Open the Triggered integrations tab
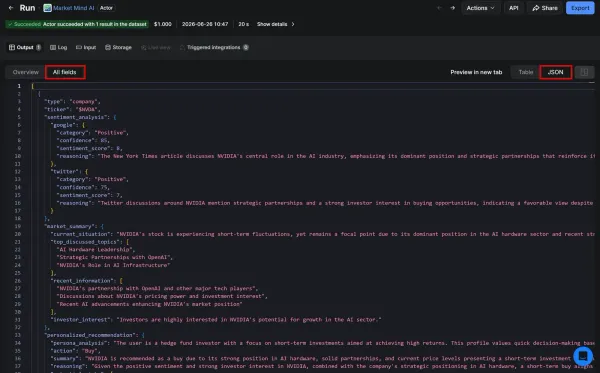 point(214,47)
